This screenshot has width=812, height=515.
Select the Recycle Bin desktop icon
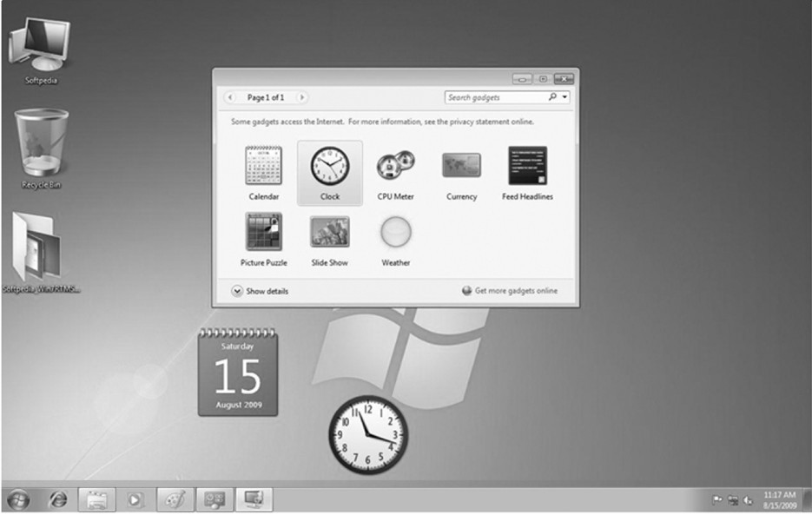click(x=41, y=149)
